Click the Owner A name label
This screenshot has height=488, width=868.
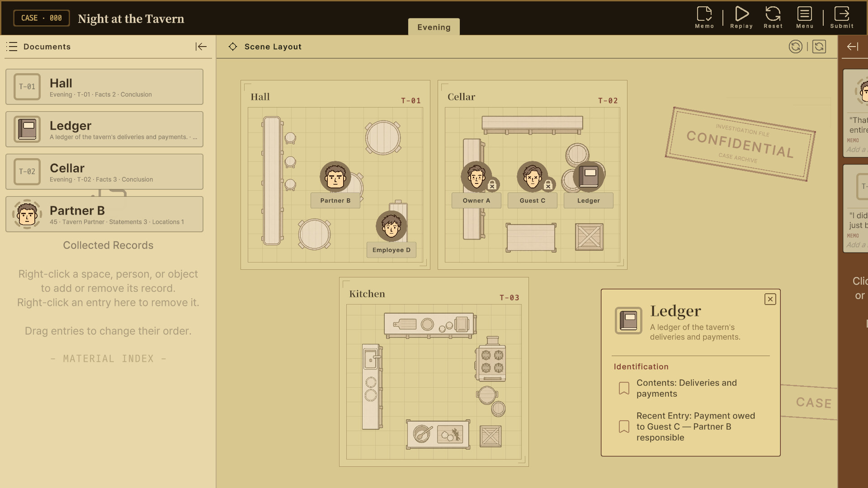(x=476, y=201)
